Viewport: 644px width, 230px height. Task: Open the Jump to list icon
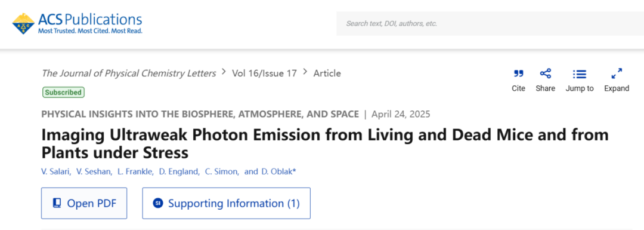[580, 74]
